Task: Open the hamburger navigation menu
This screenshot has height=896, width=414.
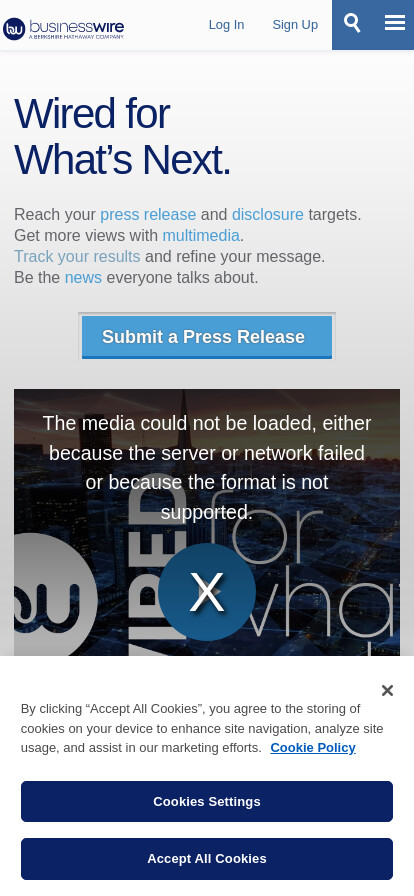Action: 395,23
